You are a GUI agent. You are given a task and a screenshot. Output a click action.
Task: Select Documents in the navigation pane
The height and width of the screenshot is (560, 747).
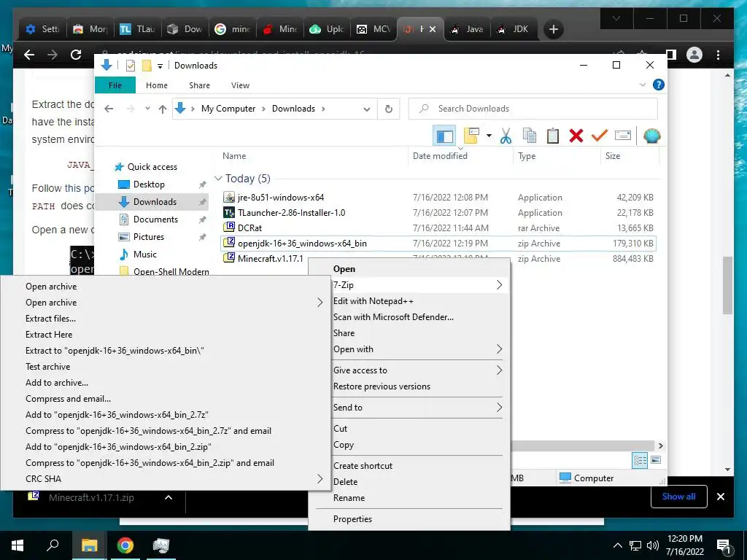pyautogui.click(x=155, y=219)
